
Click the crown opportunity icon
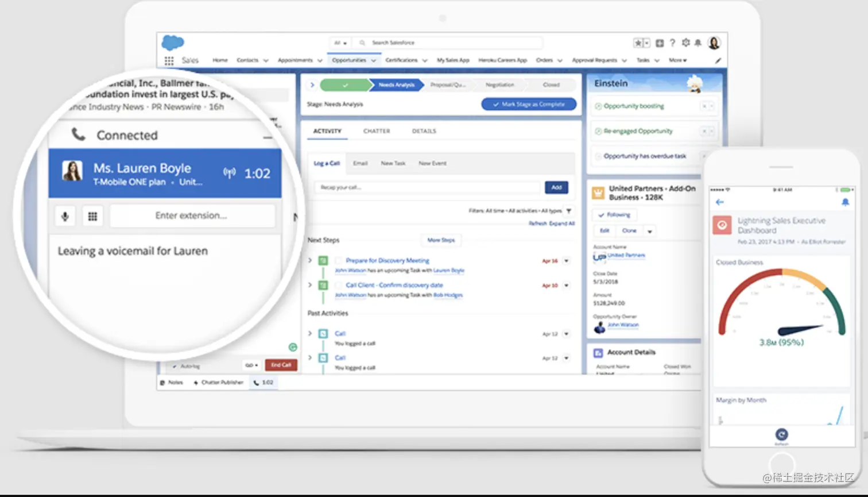[x=598, y=193]
